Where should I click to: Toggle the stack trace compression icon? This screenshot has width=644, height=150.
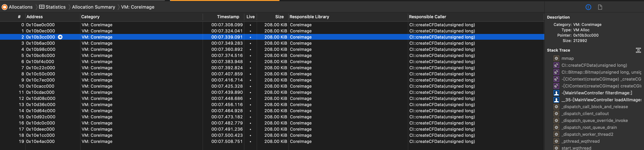[638, 50]
